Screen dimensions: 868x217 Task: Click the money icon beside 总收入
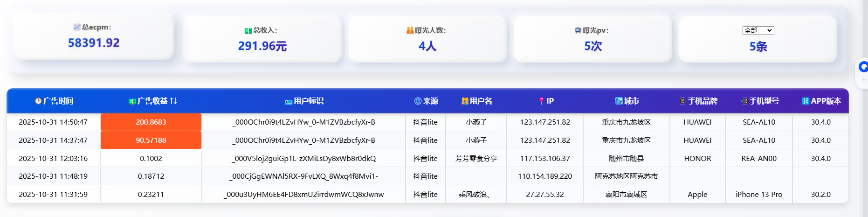pos(248,30)
